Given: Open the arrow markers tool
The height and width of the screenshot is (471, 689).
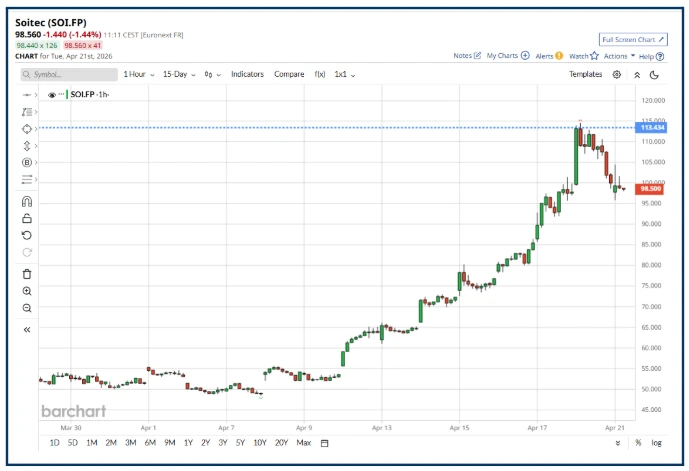Looking at the screenshot, I should (x=27, y=145).
